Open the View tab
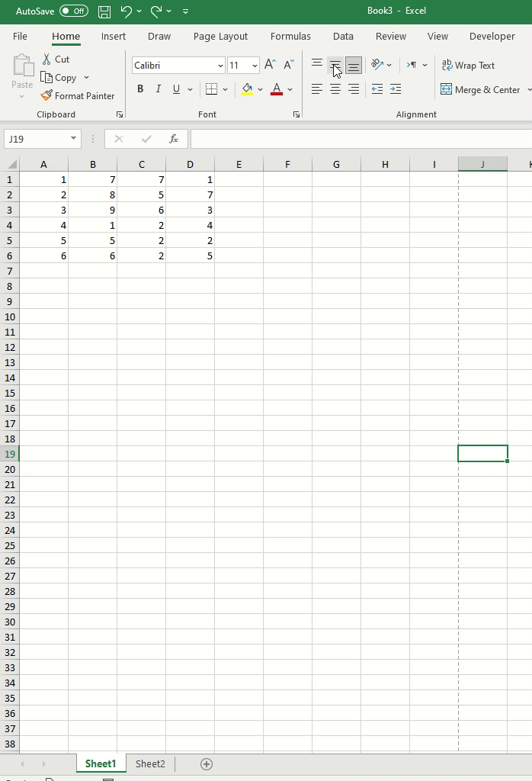 tap(437, 37)
